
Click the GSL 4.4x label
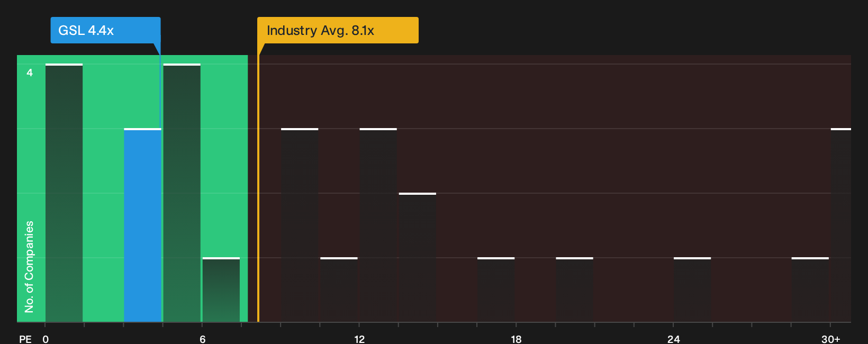(x=105, y=30)
